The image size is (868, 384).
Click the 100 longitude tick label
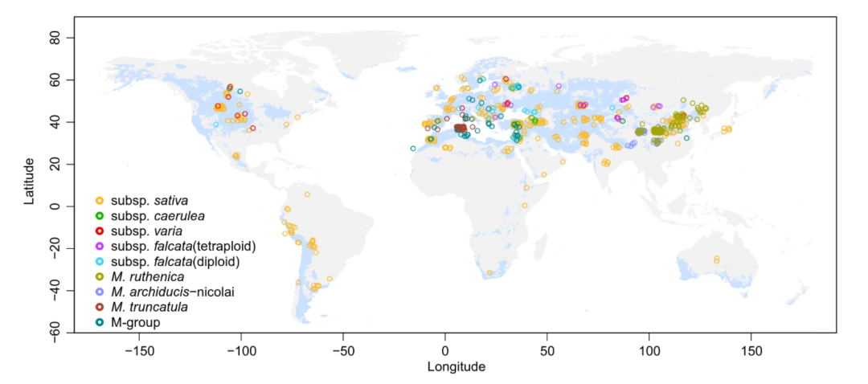[x=649, y=351]
